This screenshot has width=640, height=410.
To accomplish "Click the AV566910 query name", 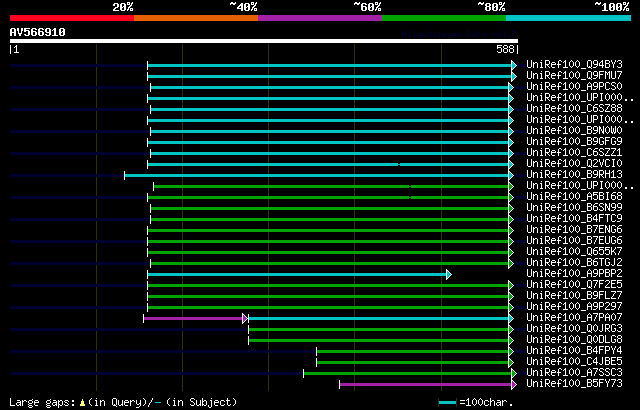I will 38,32.
